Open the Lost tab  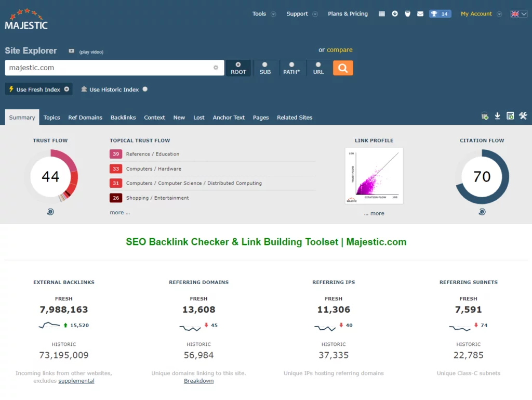pyautogui.click(x=199, y=118)
